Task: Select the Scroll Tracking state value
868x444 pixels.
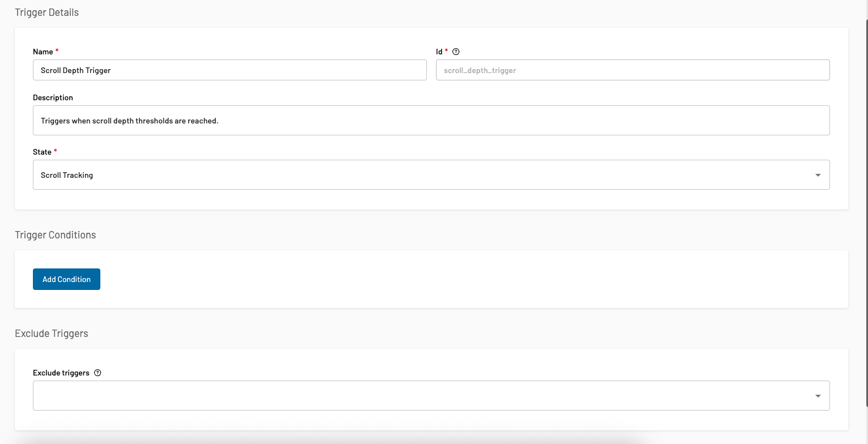Action: [67, 175]
